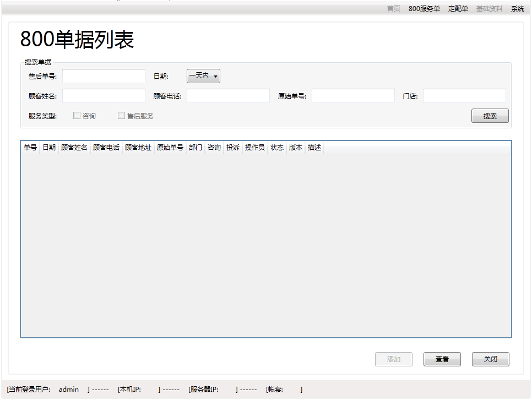Click the 顾客姓名 column header
Viewport: 532px width, 400px height.
pos(74,147)
